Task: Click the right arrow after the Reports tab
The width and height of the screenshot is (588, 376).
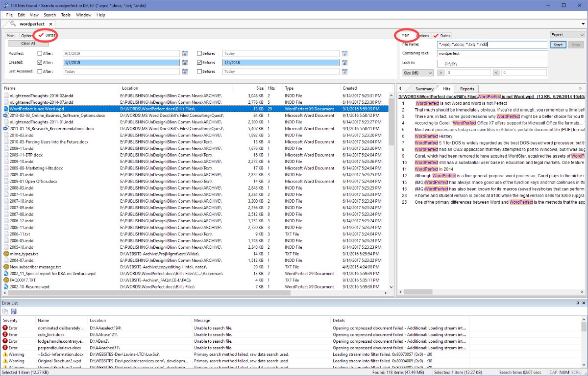Action: tap(582, 89)
